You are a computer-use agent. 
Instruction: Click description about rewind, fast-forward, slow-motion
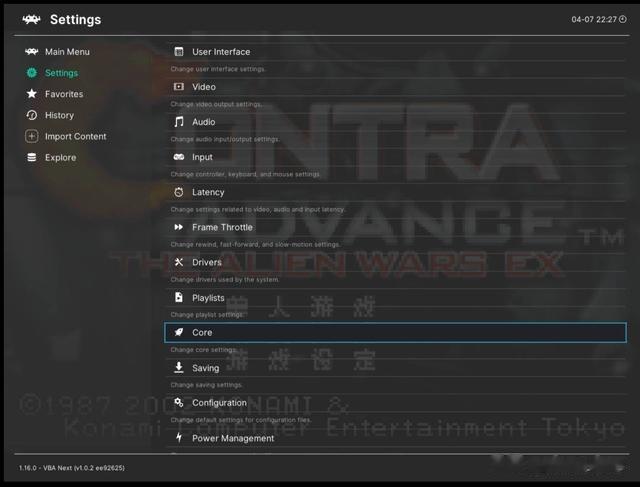point(256,245)
